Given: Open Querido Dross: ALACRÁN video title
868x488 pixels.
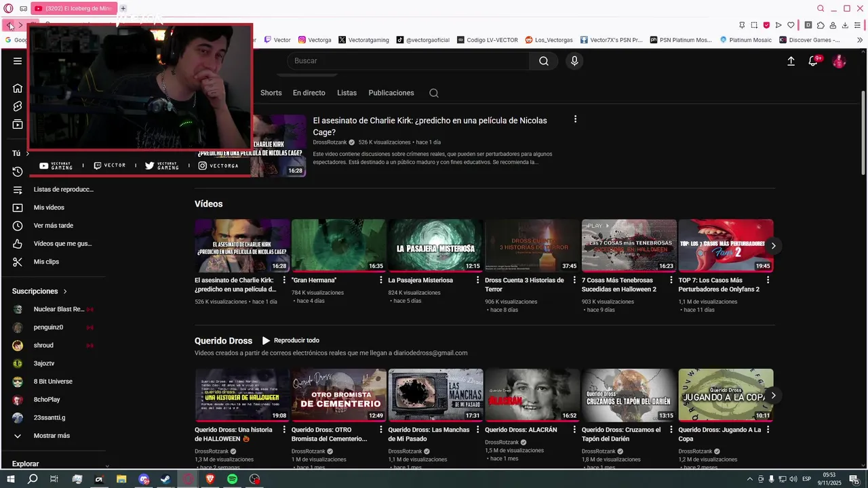Looking at the screenshot, I should click(521, 430).
